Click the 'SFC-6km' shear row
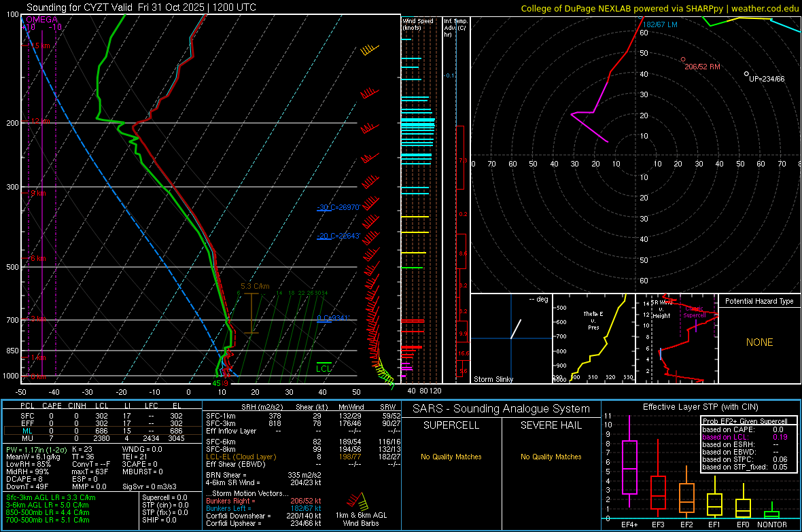The height and width of the screenshot is (532, 802). (303, 442)
